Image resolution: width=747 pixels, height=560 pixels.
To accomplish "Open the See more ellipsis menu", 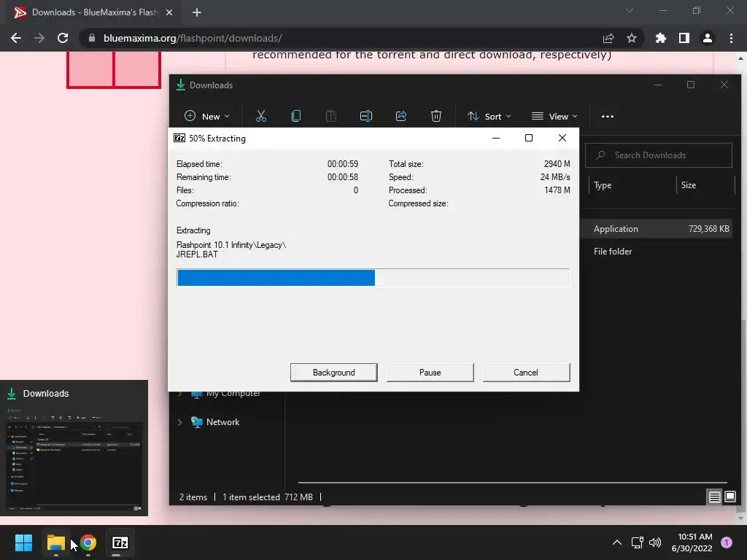I will pos(608,116).
